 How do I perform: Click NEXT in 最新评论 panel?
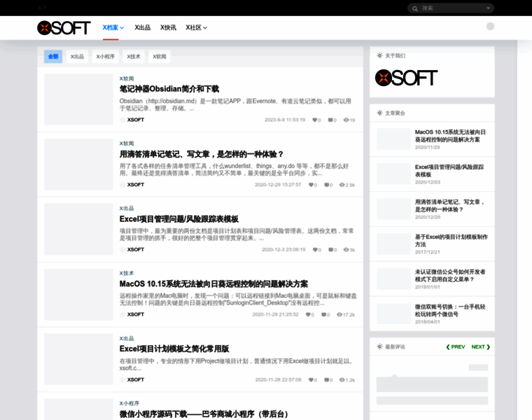pos(481,346)
